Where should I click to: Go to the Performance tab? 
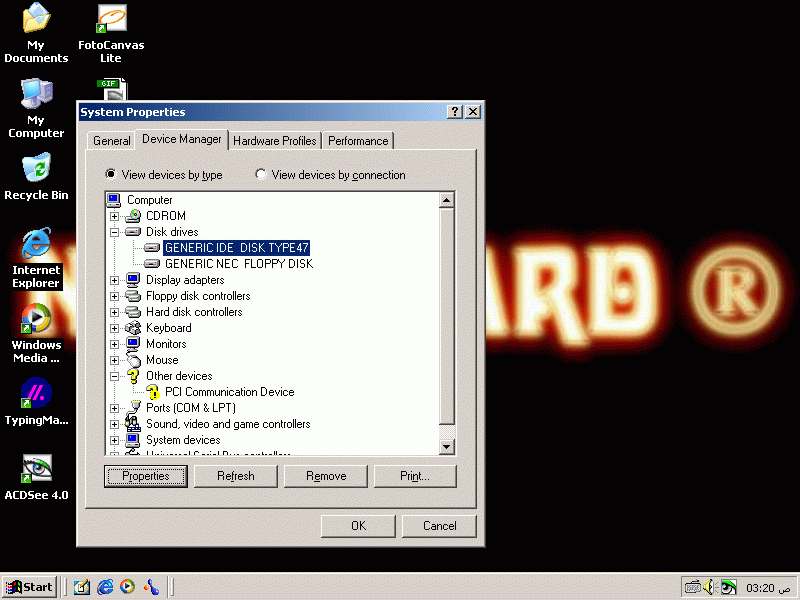click(x=358, y=141)
